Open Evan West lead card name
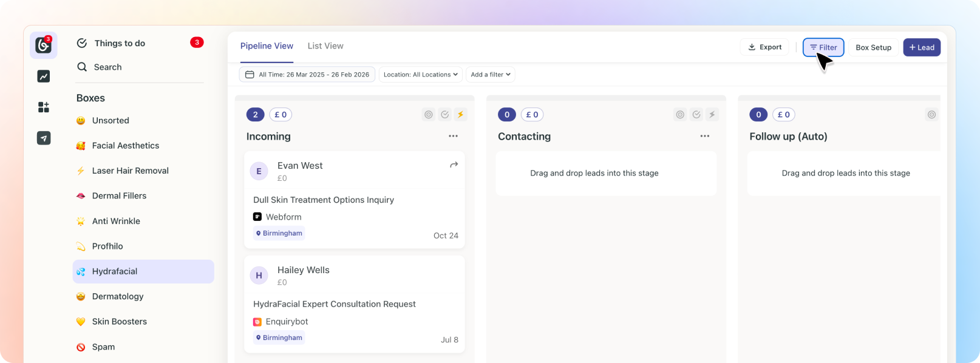980x363 pixels. (x=300, y=166)
